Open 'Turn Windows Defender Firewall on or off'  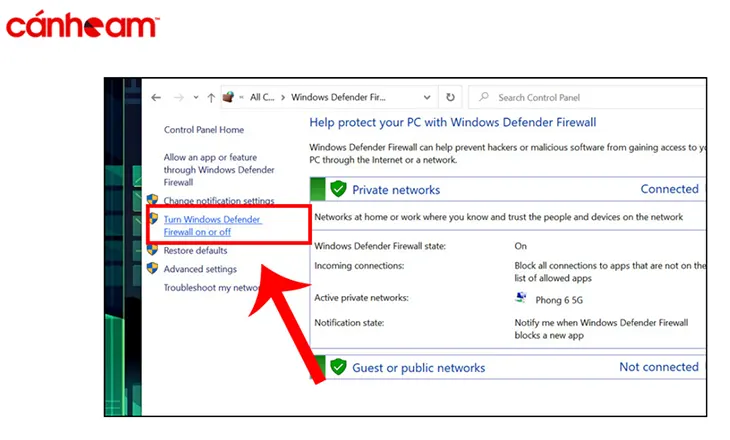pos(213,225)
